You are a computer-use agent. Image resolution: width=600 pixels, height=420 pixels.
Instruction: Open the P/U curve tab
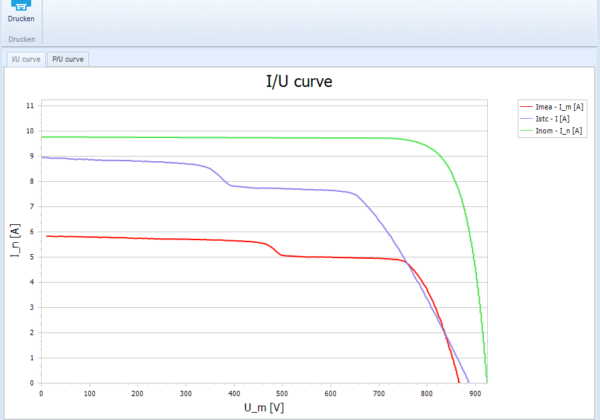[68, 59]
